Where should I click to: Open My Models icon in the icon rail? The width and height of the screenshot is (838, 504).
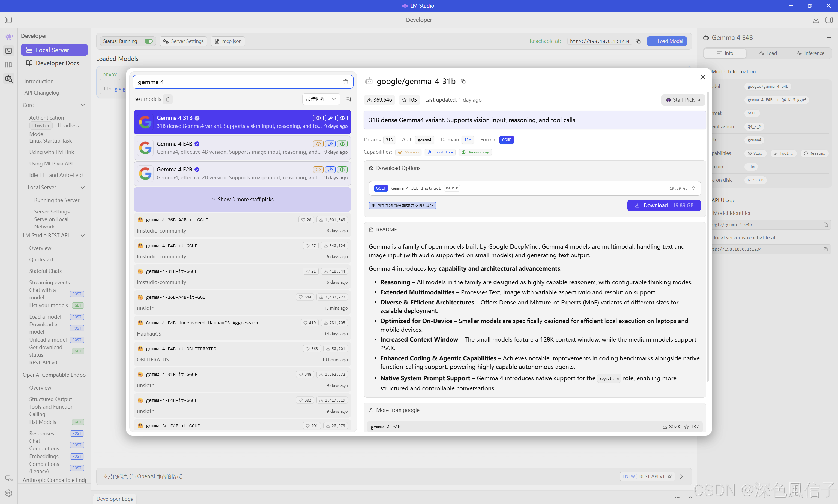[9, 65]
